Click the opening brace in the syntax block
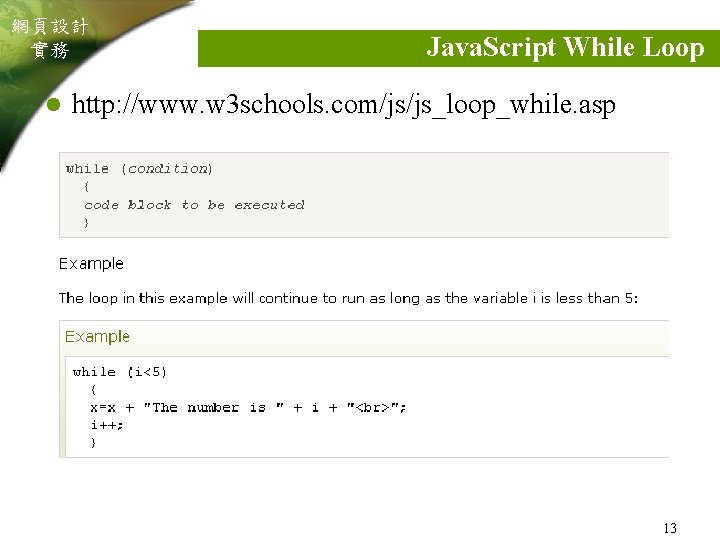 tap(86, 187)
